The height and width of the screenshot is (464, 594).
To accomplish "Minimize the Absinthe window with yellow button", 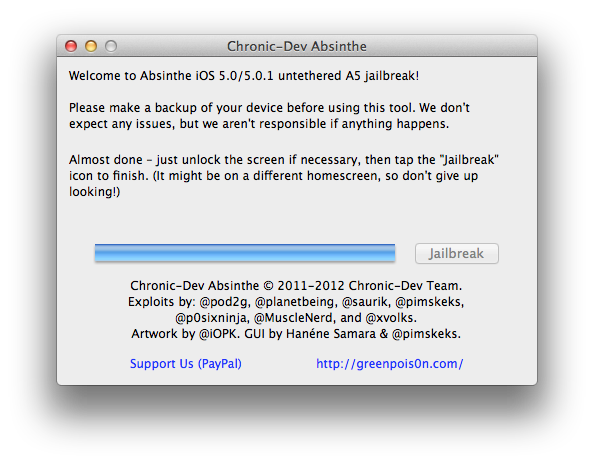I will click(x=91, y=46).
